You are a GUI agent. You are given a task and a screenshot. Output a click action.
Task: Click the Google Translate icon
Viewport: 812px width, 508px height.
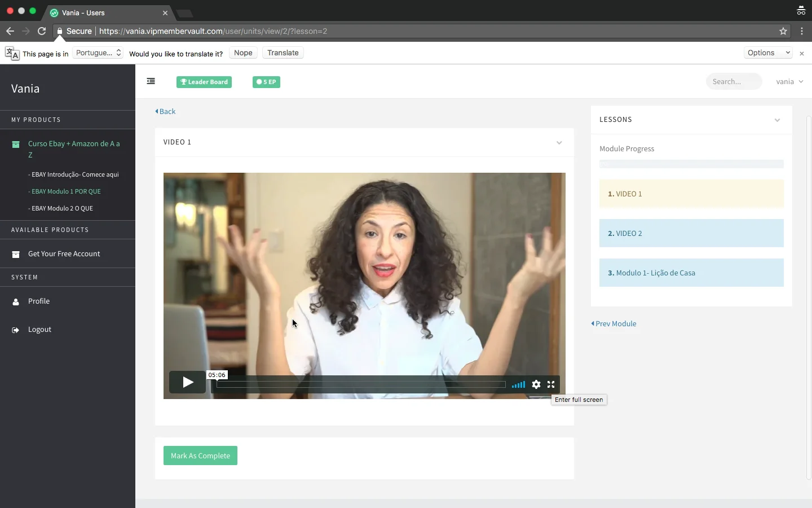[x=12, y=53]
